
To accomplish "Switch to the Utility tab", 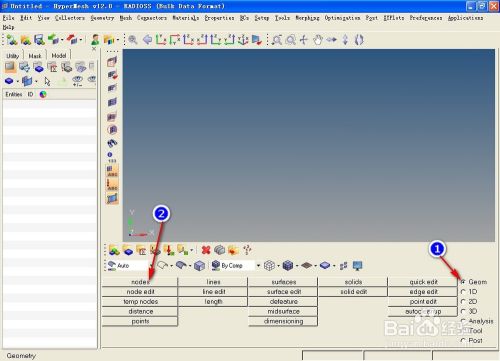I will coord(13,56).
